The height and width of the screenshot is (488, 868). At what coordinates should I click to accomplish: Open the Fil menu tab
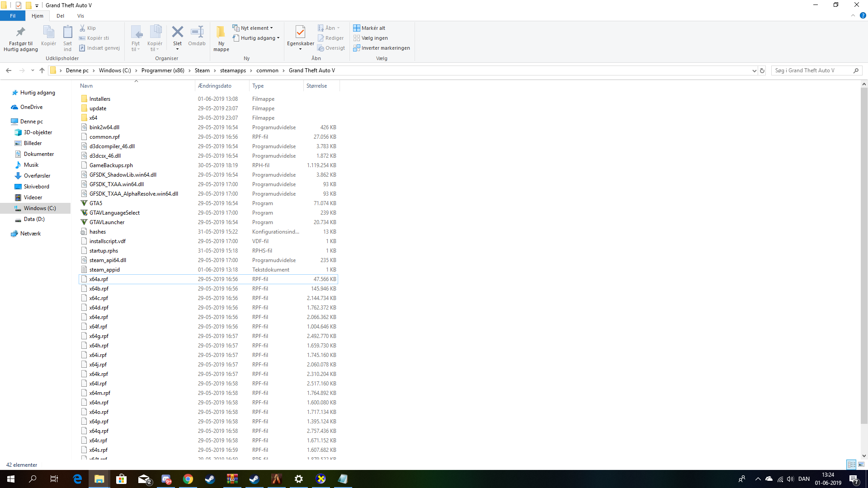pos(13,16)
